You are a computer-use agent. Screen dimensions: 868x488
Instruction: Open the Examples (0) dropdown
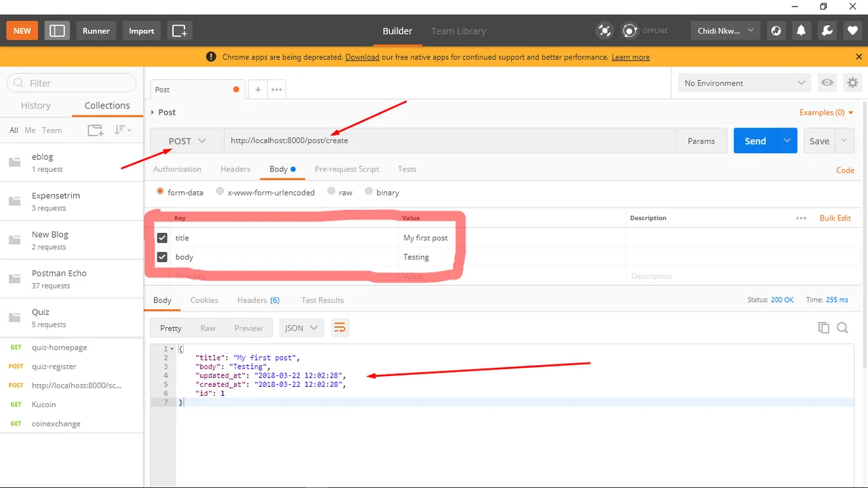(x=827, y=112)
